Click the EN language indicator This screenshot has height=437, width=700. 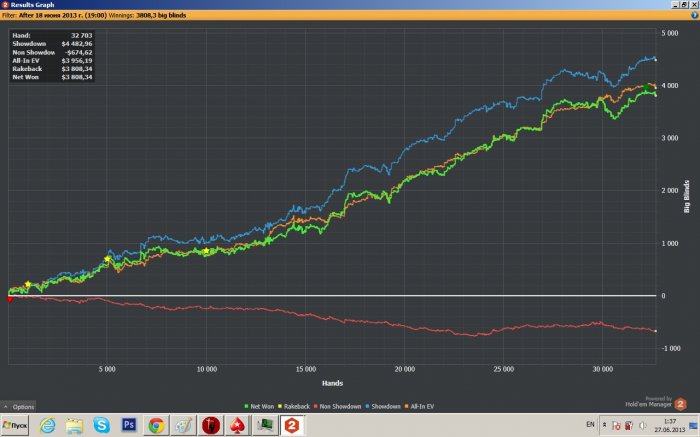tap(590, 425)
